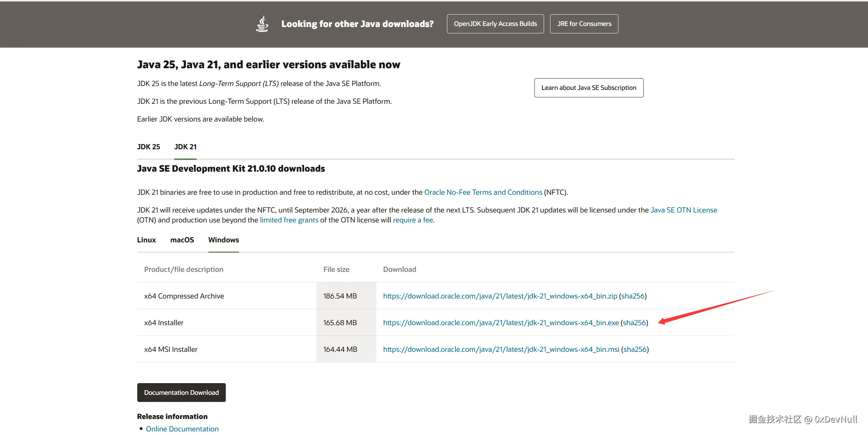This screenshot has height=435, width=868.
Task: Select the JDK 21 tab
Action: point(185,147)
